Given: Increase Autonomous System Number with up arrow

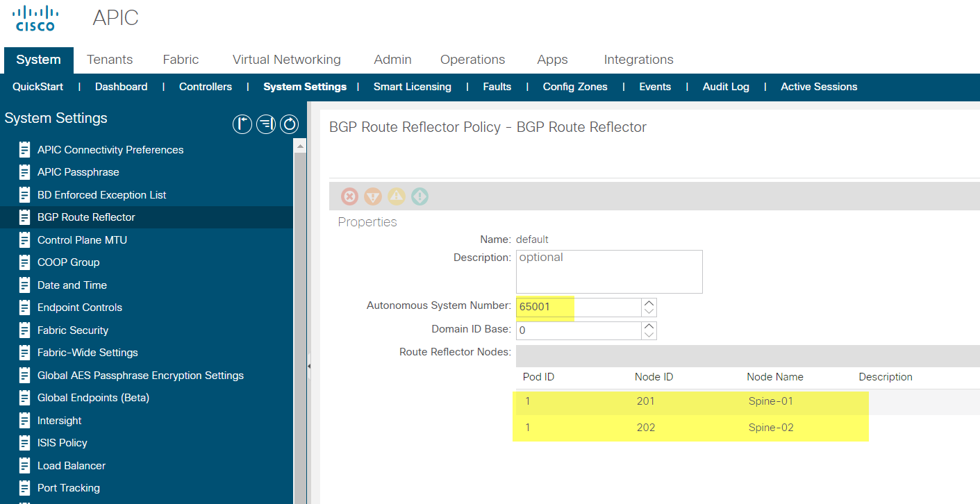Looking at the screenshot, I should click(649, 303).
